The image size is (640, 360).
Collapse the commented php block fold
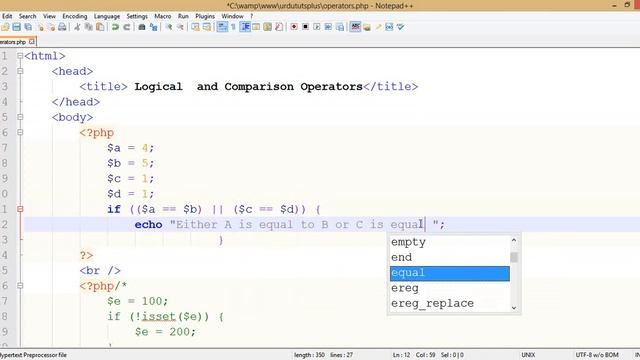coord(20,286)
